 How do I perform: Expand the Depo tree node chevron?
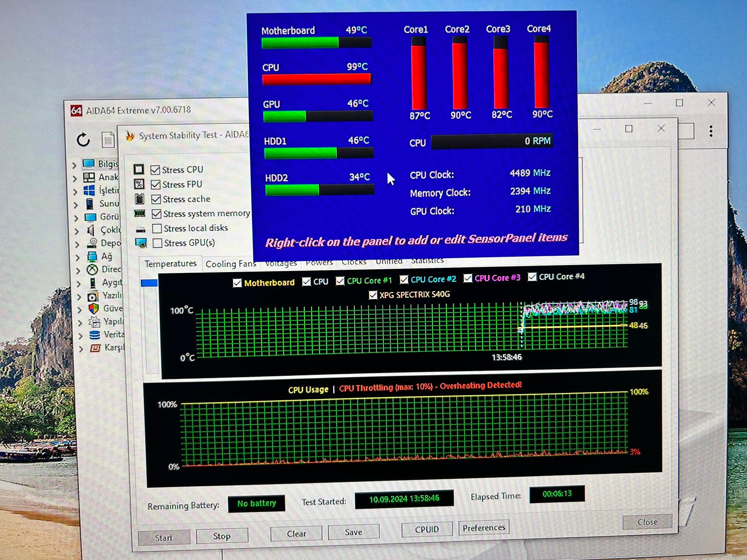coord(77,244)
